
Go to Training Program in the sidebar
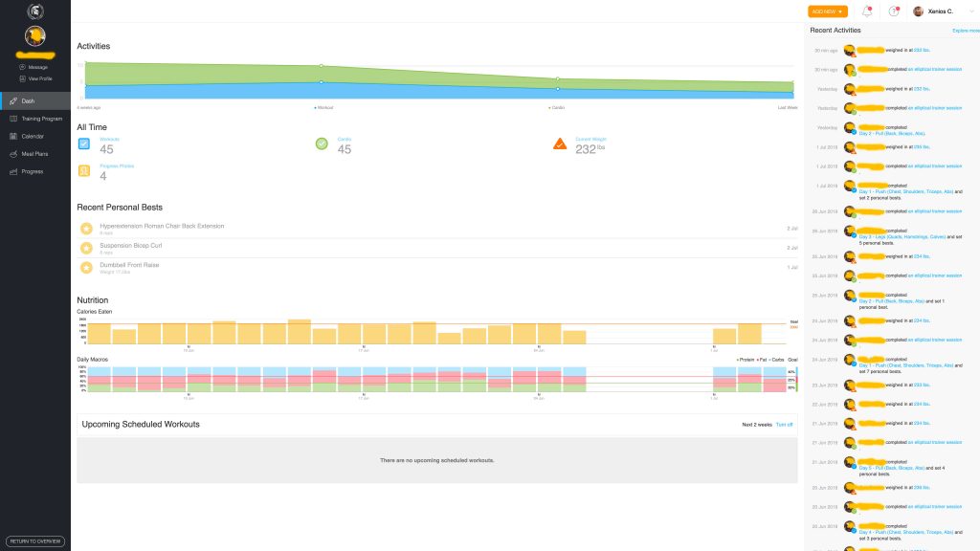point(35,119)
